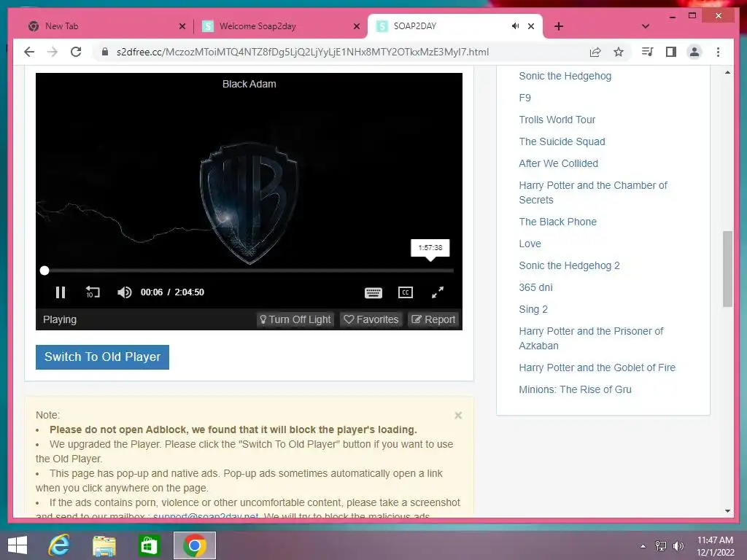747x560 pixels.
Task: Open The Black Phone link
Action: [558, 222]
